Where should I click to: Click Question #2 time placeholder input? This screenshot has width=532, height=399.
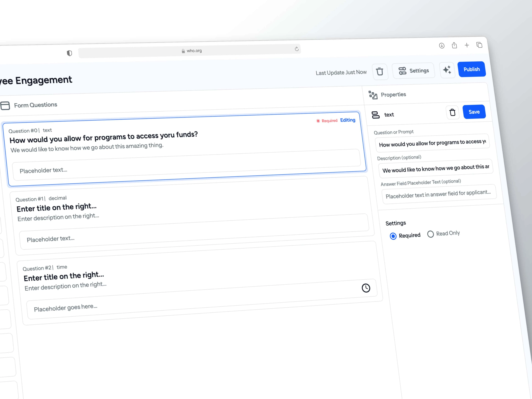tap(202, 299)
